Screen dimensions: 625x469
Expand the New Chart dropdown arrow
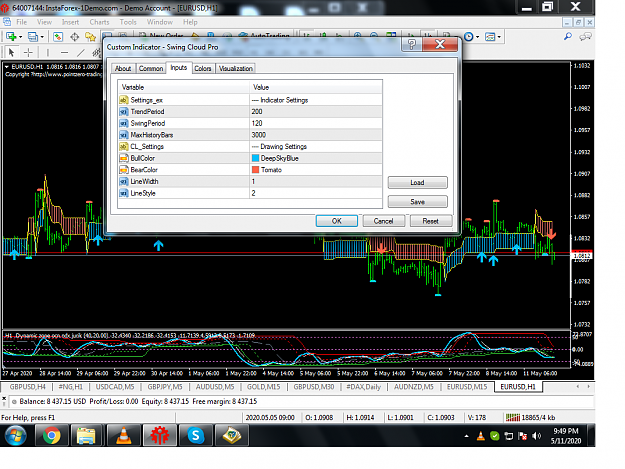(x=21, y=37)
